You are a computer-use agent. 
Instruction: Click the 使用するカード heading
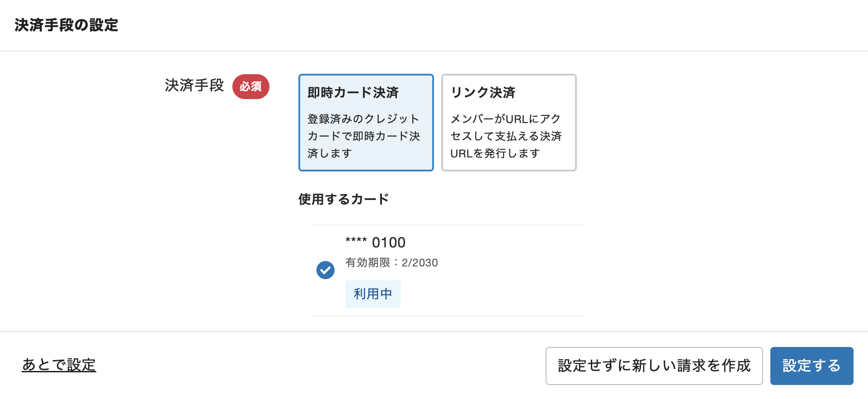coord(343,198)
